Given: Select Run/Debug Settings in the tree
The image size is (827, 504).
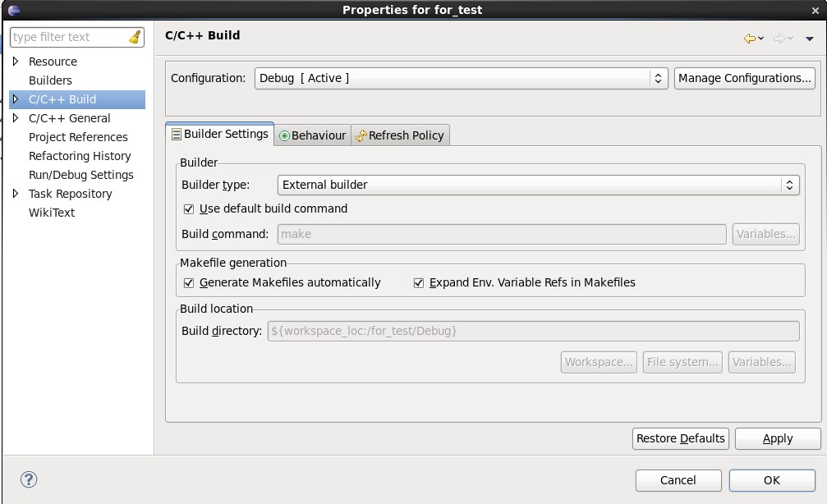Looking at the screenshot, I should pos(80,175).
